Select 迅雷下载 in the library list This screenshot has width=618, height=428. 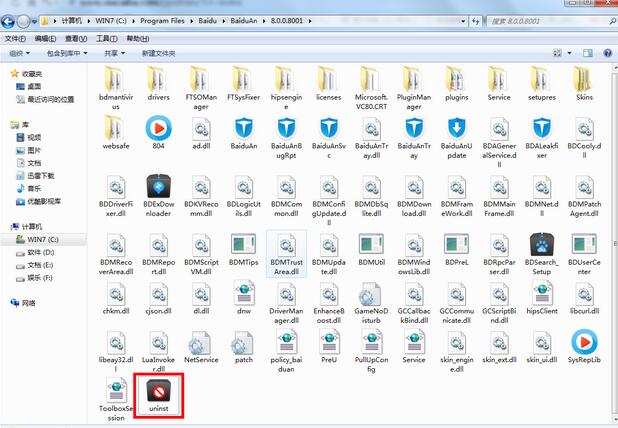tap(40, 175)
